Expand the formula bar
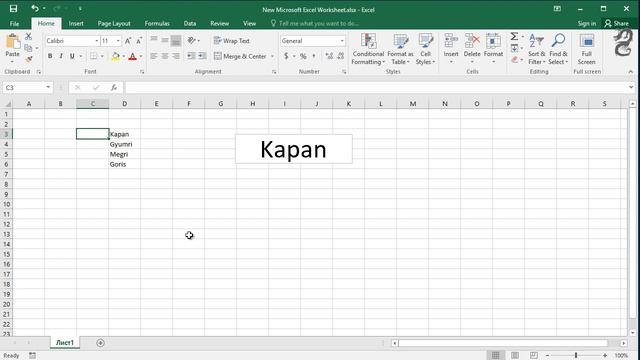 coord(631,87)
